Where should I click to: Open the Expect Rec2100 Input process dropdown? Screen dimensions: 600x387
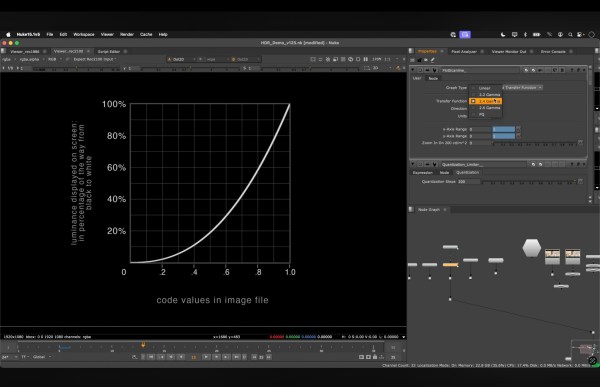pos(95,59)
